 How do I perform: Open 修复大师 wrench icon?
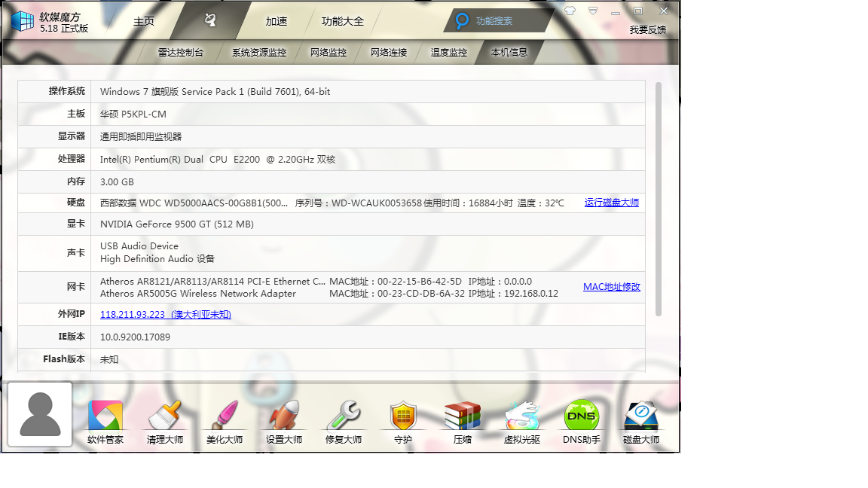pyautogui.click(x=343, y=422)
